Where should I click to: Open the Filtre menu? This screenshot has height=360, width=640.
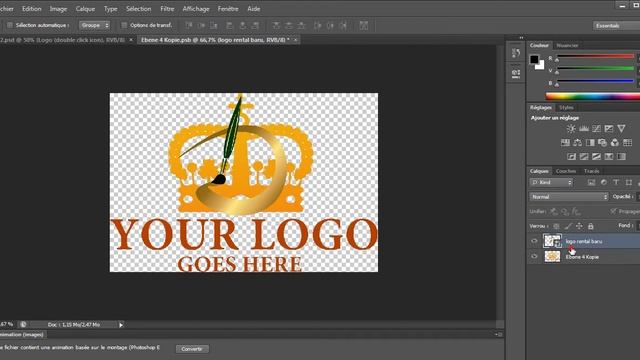(167, 9)
